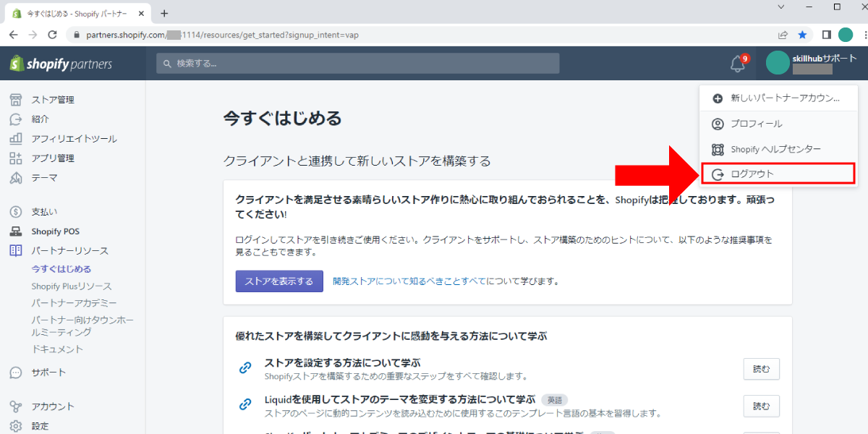Open アフィリエイトツール in sidebar

72,138
